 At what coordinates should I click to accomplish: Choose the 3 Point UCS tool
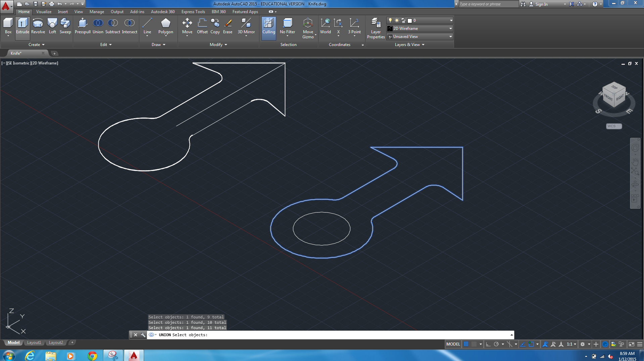click(354, 26)
